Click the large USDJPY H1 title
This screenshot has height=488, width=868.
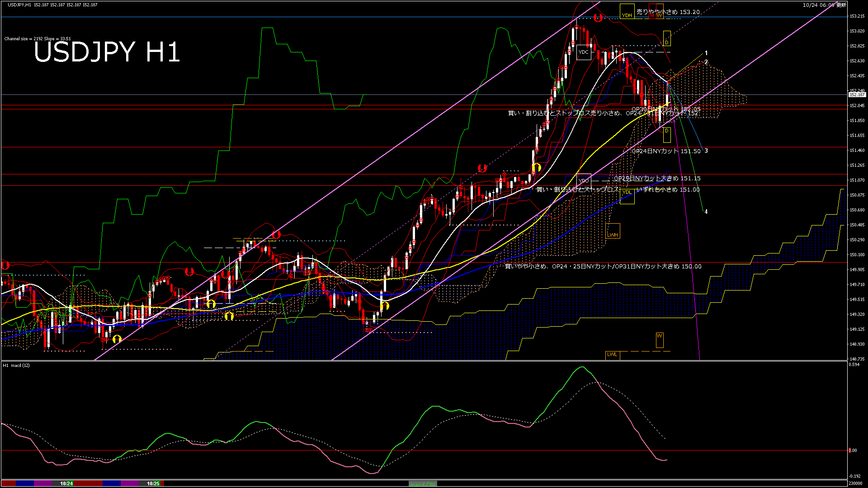pyautogui.click(x=107, y=52)
